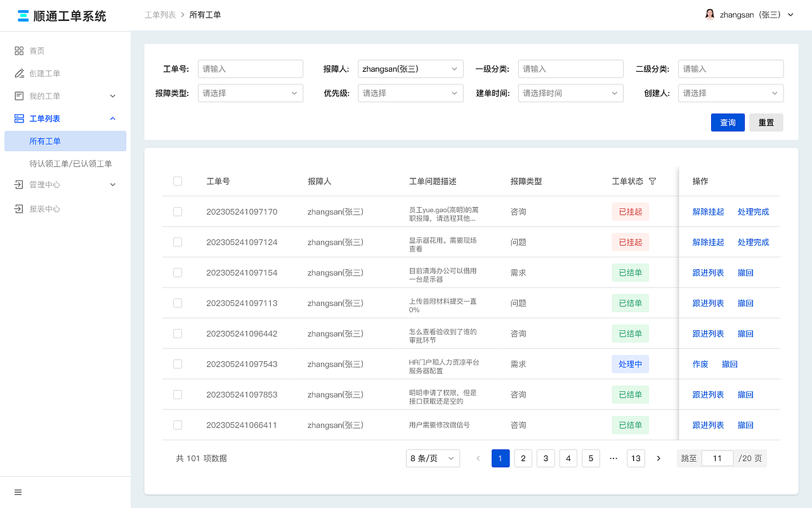Go to page 13
Screen dimensions: 812x508
[636, 458]
